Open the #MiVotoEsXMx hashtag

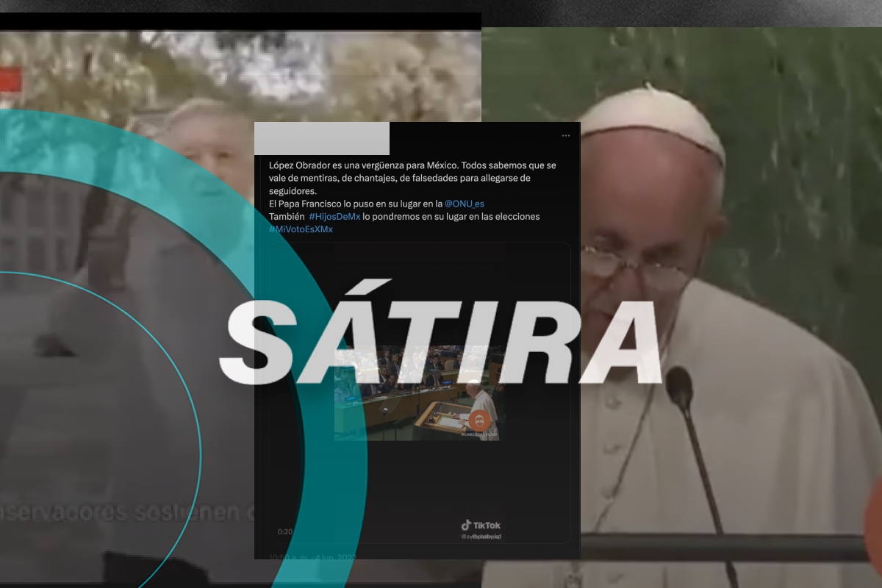pos(301,229)
